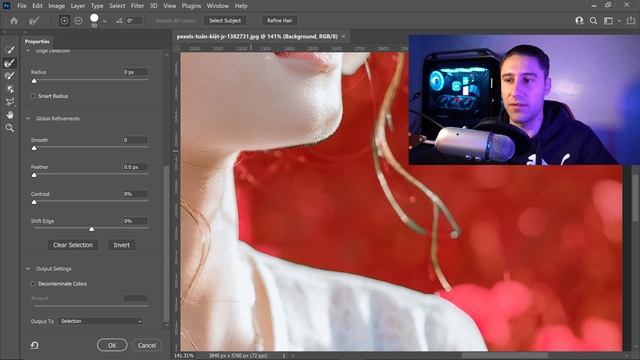Select the pexels jpg document tab
Screen dimensions: 640x360
click(x=257, y=36)
